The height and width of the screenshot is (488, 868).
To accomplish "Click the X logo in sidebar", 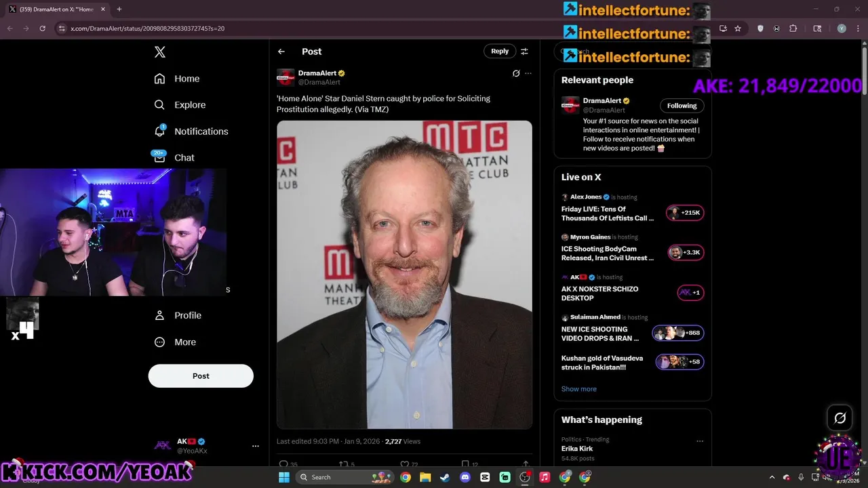I will point(159,52).
